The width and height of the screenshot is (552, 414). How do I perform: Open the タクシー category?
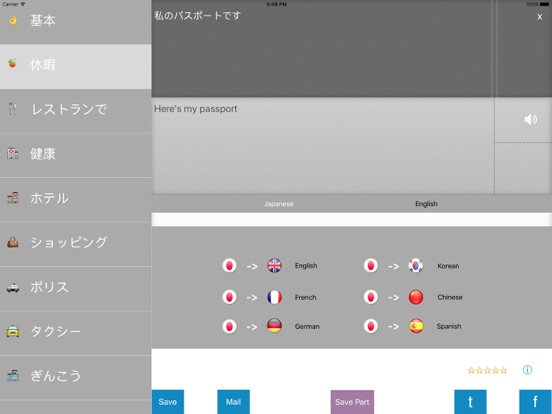(x=76, y=333)
